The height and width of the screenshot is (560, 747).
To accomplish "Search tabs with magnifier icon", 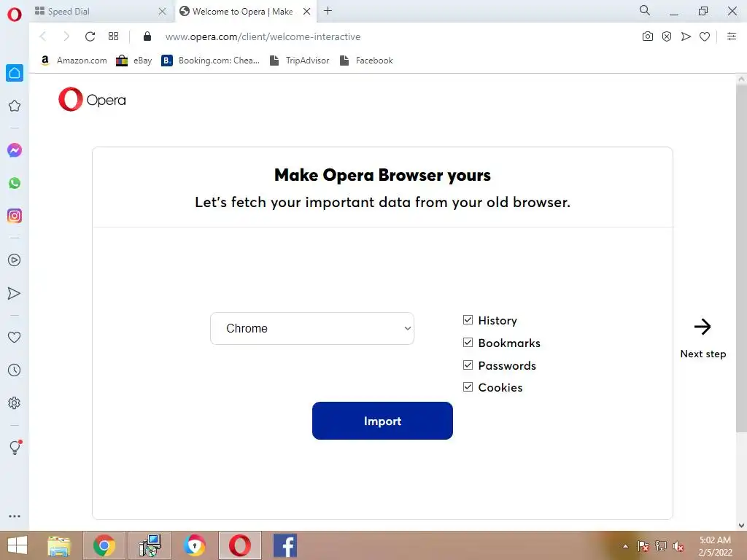I will click(645, 10).
